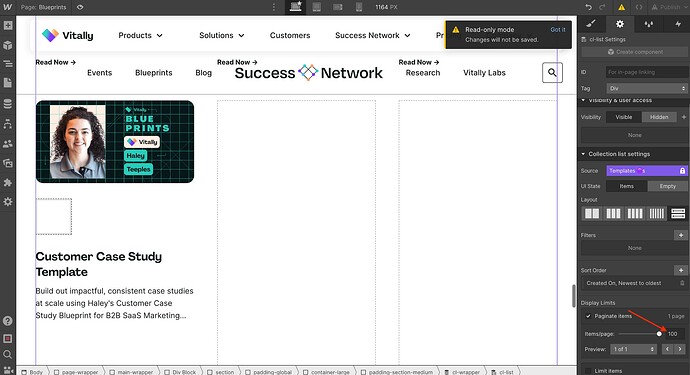This screenshot has height=375, width=690.
Task: Toggle preview mode eye icon
Action: [x=80, y=7]
